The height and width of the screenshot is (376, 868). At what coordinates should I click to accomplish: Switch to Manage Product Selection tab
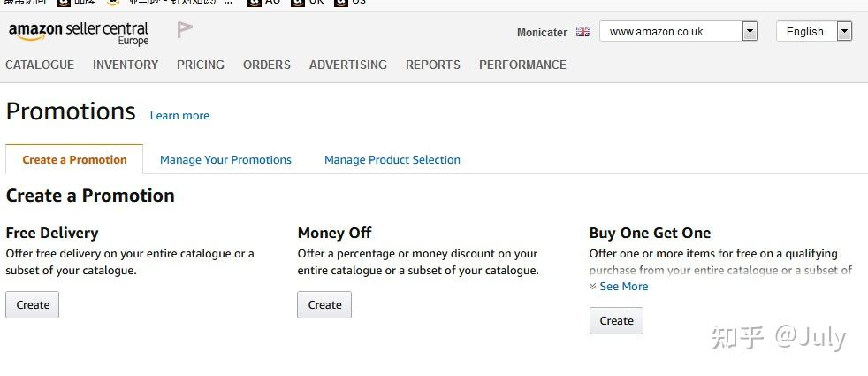[x=392, y=160]
